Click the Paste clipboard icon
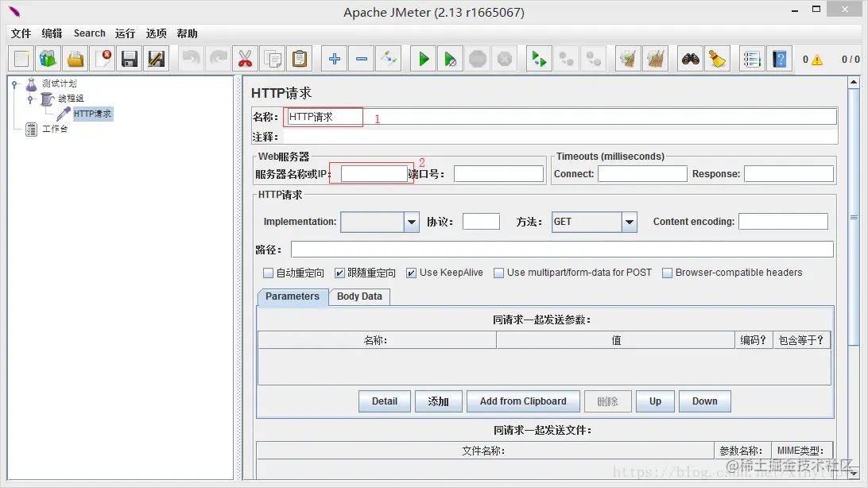The width and height of the screenshot is (868, 488). point(300,59)
